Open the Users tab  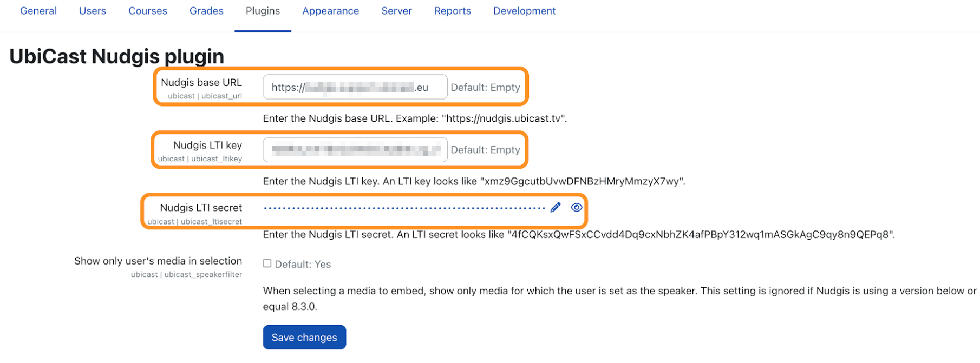coord(93,11)
